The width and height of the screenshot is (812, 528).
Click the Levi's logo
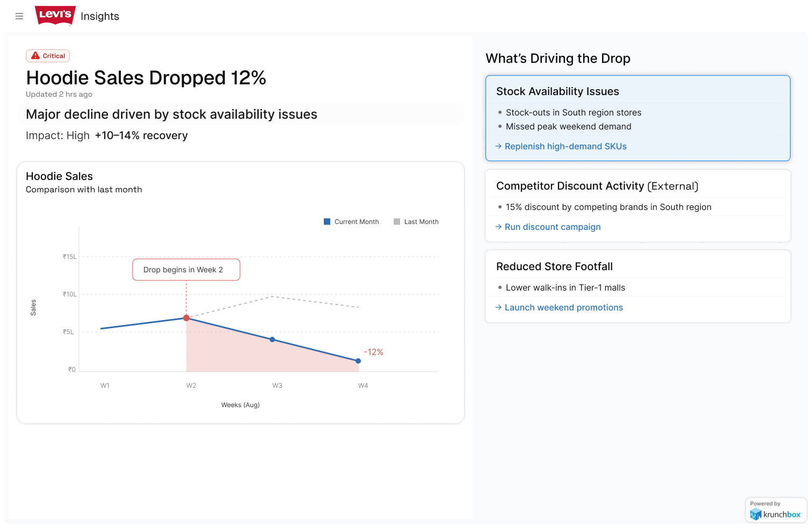pyautogui.click(x=55, y=16)
